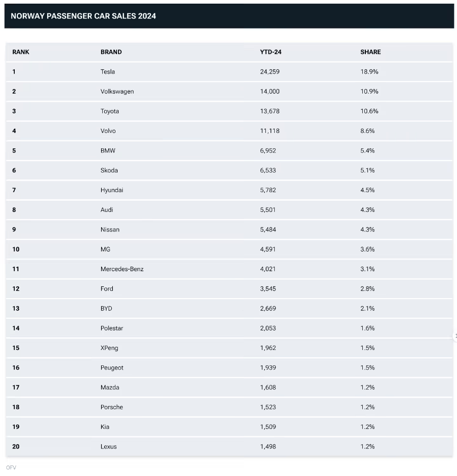Select the Porsche brand cell
Viewport: 457px width, 476px height.
pos(112,407)
